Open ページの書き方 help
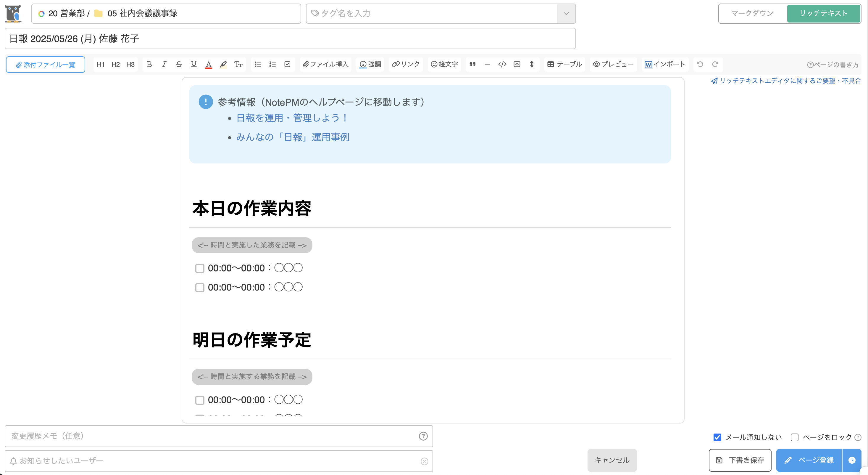The width and height of the screenshot is (868, 475). point(833,65)
